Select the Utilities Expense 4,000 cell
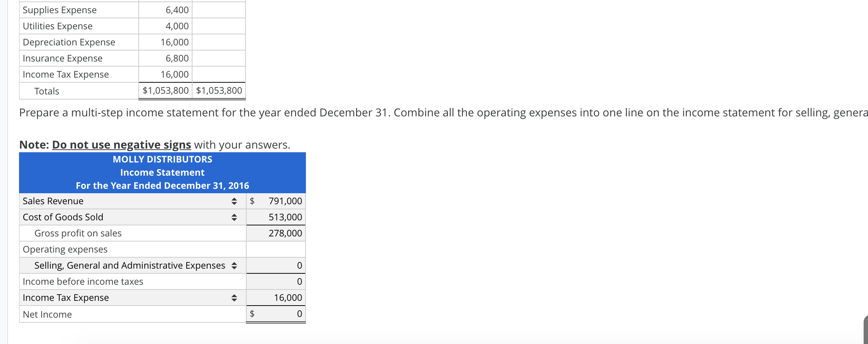The height and width of the screenshot is (344, 868). coord(165,26)
